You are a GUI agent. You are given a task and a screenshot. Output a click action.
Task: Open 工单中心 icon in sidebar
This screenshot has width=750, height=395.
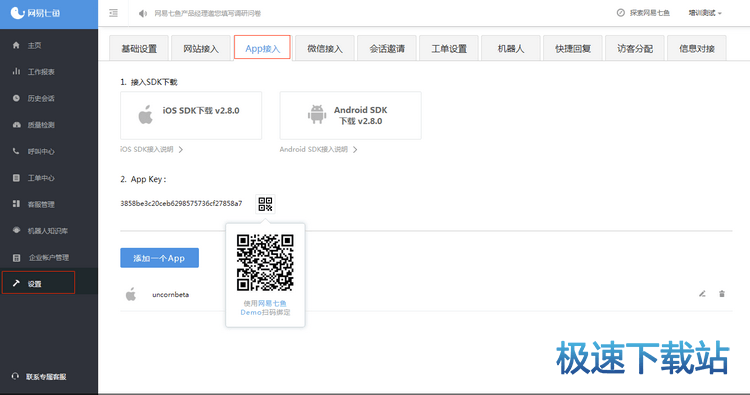click(x=16, y=177)
